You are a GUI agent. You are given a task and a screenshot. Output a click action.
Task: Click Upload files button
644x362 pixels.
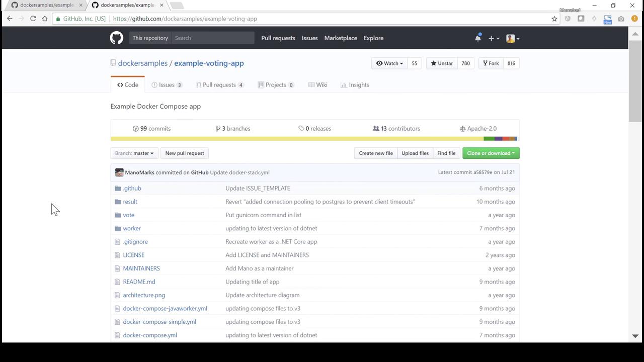pos(415,153)
